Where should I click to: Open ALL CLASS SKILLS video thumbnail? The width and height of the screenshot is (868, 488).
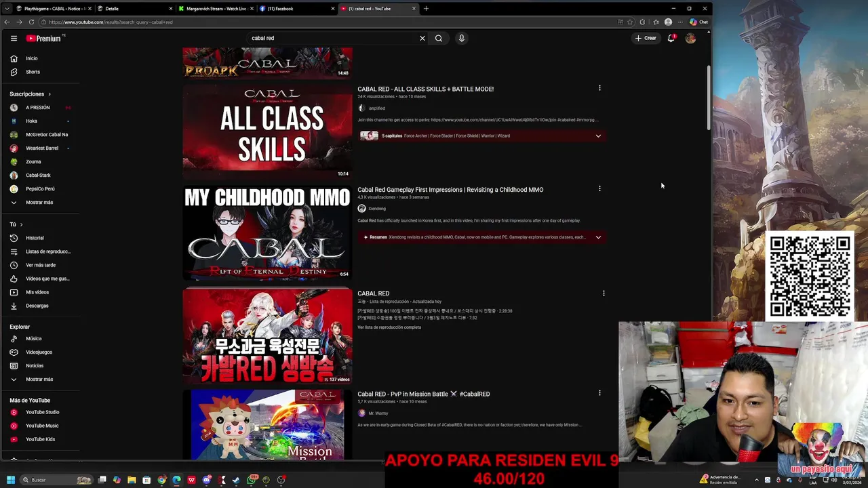point(267,132)
